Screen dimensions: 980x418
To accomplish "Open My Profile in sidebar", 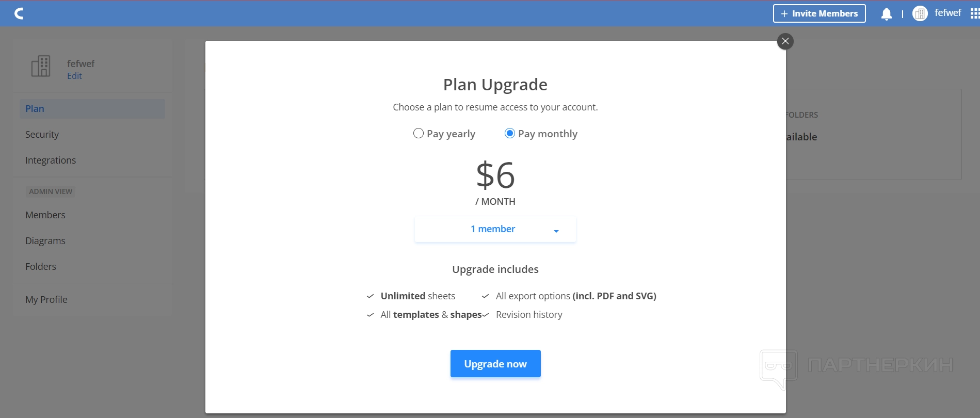I will point(46,300).
